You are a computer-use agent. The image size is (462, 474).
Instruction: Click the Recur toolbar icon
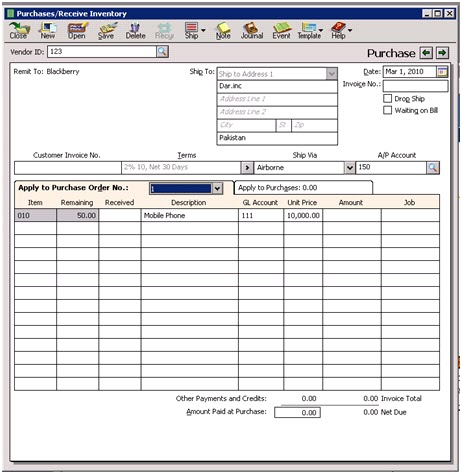(164, 31)
